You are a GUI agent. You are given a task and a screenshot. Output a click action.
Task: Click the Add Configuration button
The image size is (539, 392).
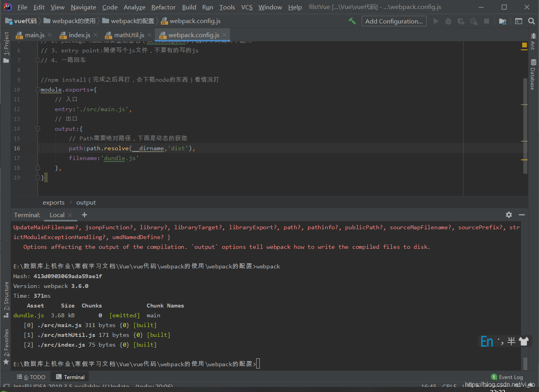(394, 21)
